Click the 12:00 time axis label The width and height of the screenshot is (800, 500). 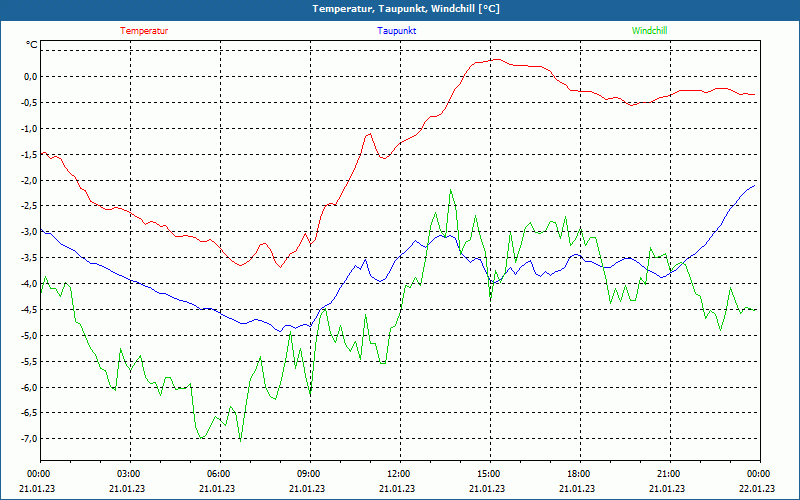[x=400, y=474]
